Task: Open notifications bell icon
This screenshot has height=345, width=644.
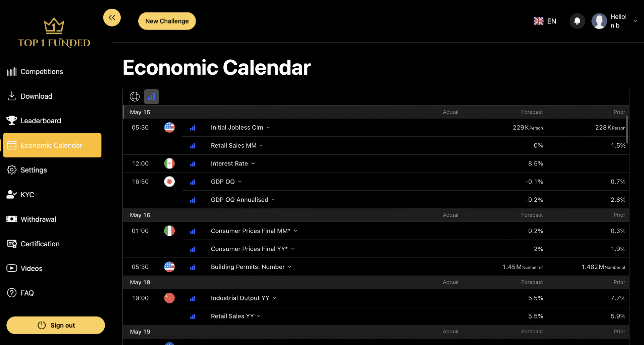Action: click(x=577, y=21)
